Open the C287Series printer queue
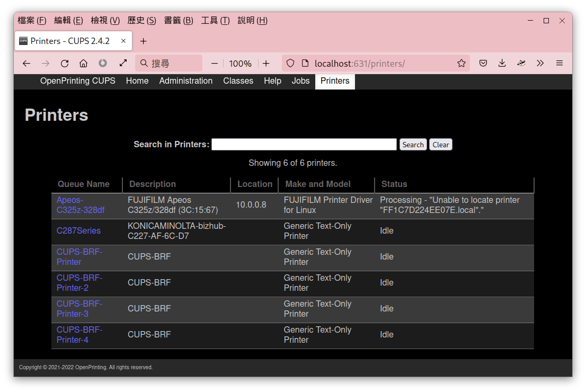Screen dimensions: 586x392 [x=78, y=231]
